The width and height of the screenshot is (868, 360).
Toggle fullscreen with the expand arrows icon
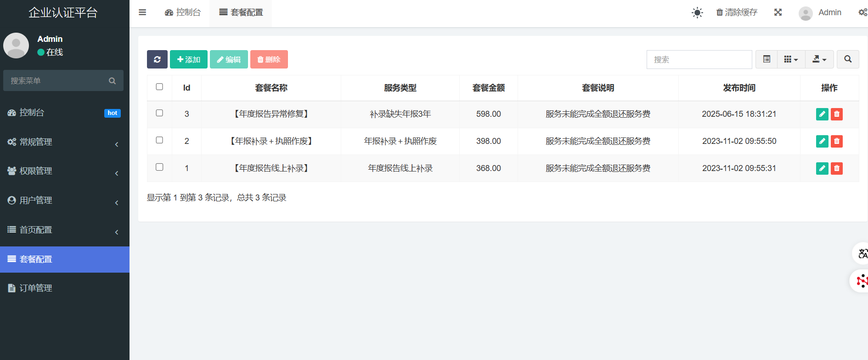[x=778, y=12]
